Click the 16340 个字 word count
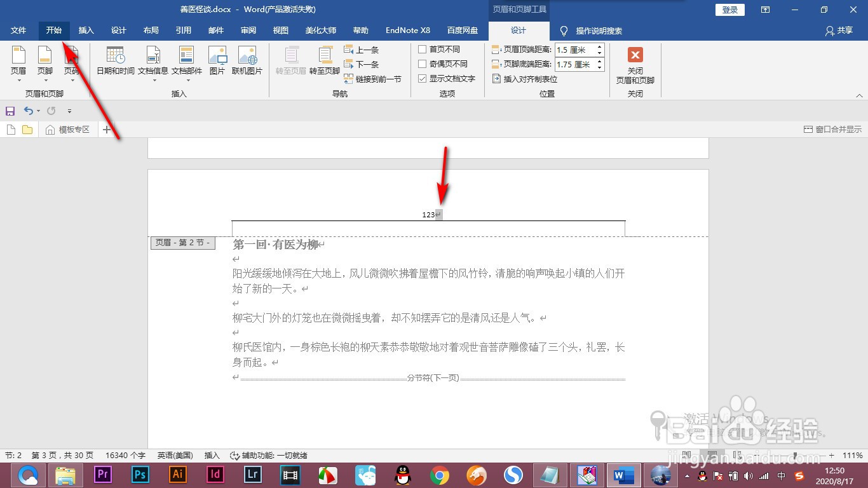 (125, 456)
